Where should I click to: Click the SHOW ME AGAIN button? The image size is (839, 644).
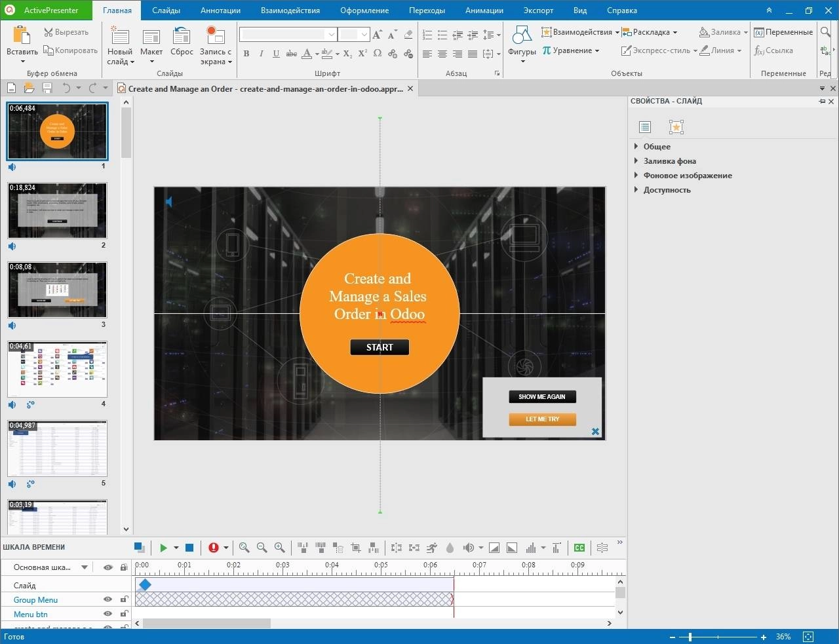[542, 396]
